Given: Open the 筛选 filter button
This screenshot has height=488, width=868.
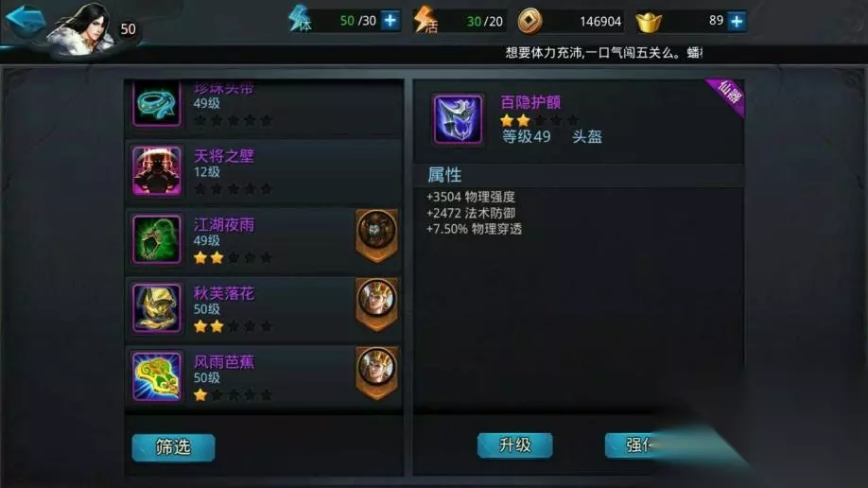Looking at the screenshot, I should tap(173, 447).
